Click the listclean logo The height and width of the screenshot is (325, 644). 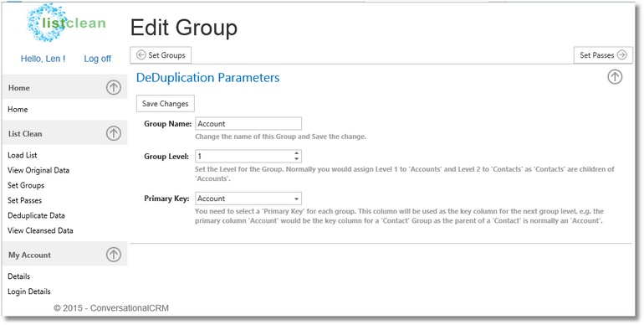pyautogui.click(x=66, y=23)
